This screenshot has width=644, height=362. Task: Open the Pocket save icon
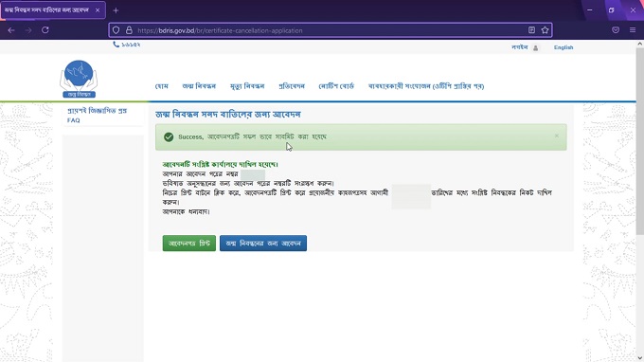pyautogui.click(x=616, y=30)
